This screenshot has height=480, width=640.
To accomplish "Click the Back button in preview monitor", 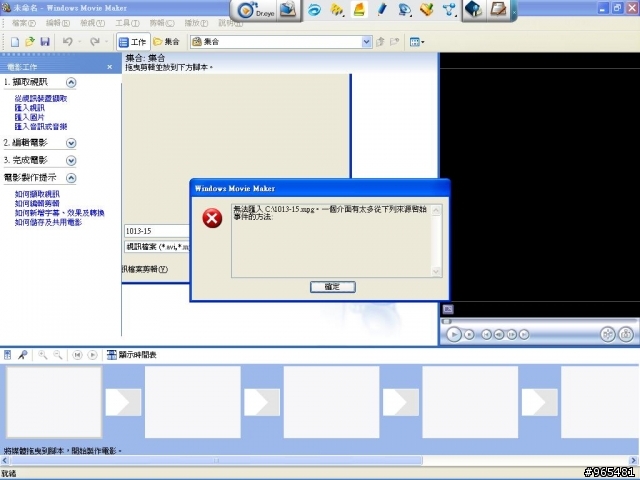I will point(486,335).
